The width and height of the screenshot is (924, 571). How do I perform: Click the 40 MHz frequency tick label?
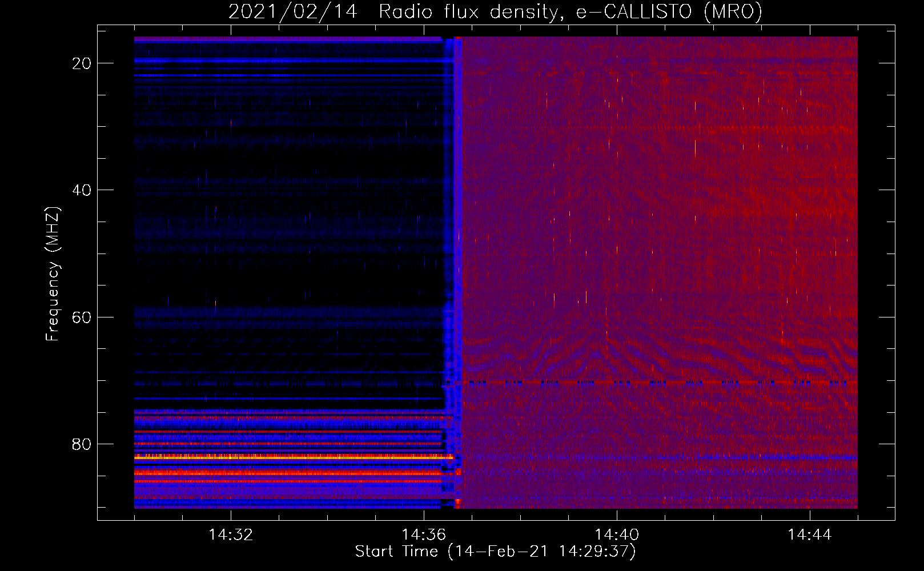(x=82, y=190)
